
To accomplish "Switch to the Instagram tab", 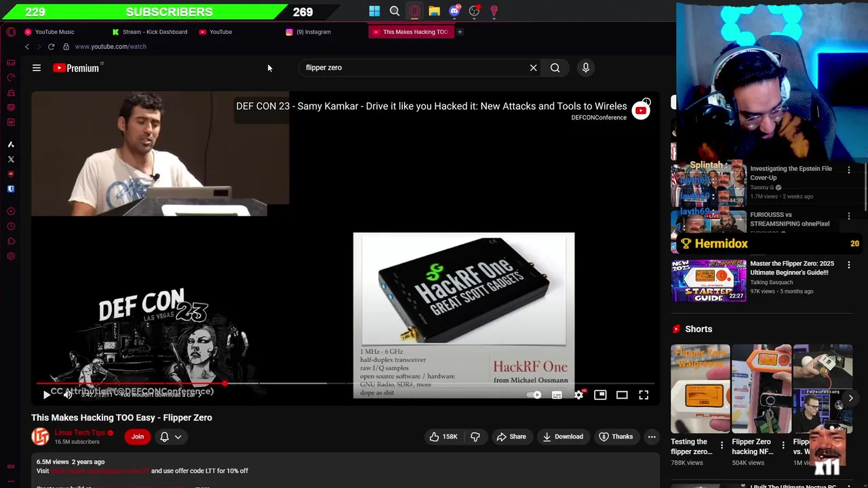I will point(313,32).
